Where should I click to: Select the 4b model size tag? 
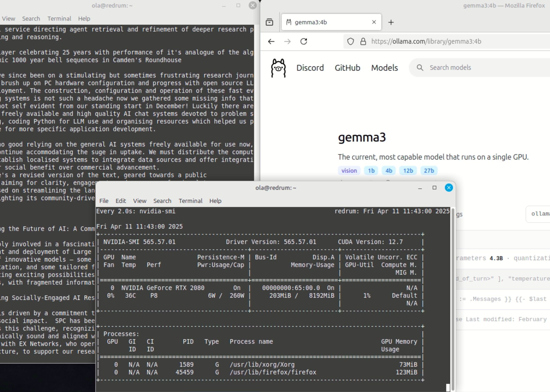[x=388, y=171]
